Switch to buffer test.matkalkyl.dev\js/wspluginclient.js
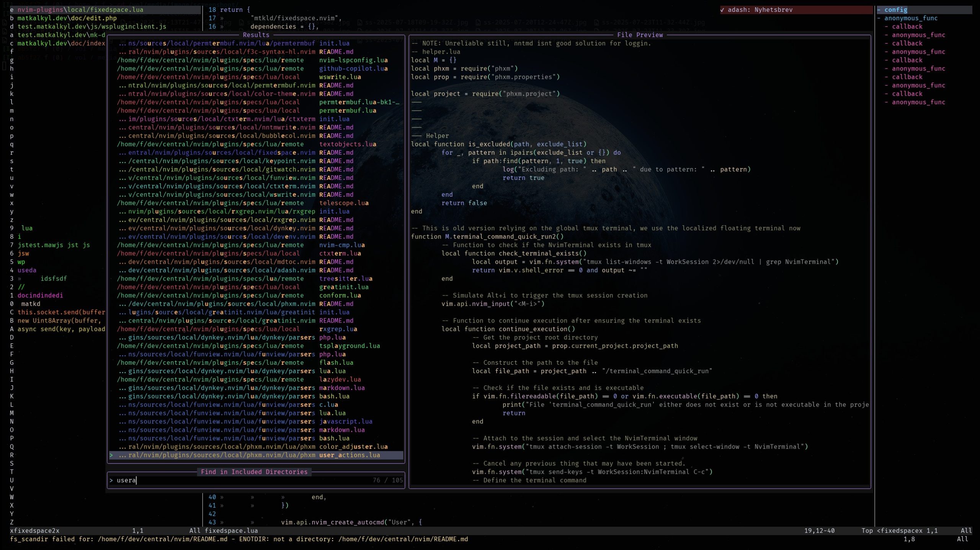 click(x=92, y=26)
